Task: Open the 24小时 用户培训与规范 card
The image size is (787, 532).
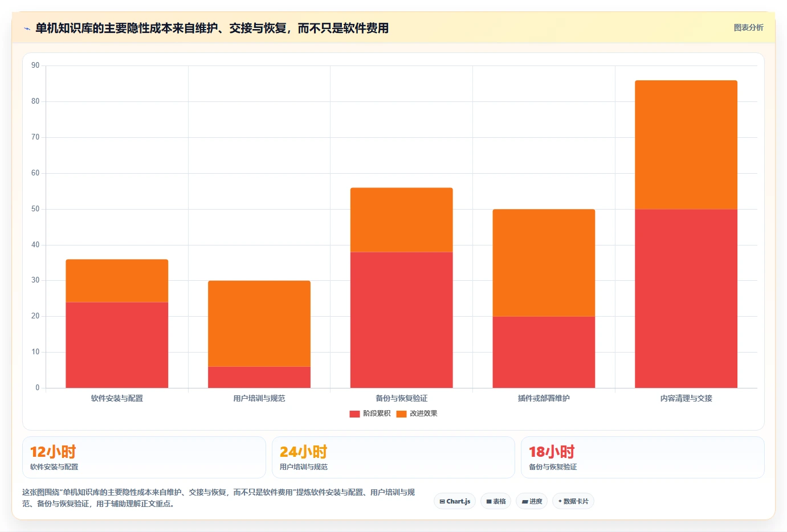Action: [x=393, y=457]
